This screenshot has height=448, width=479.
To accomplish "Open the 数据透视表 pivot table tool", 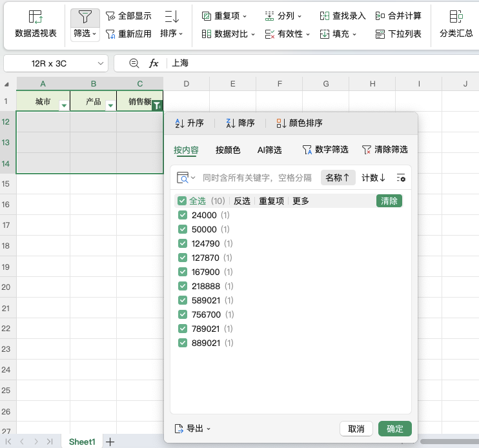I will tap(36, 24).
